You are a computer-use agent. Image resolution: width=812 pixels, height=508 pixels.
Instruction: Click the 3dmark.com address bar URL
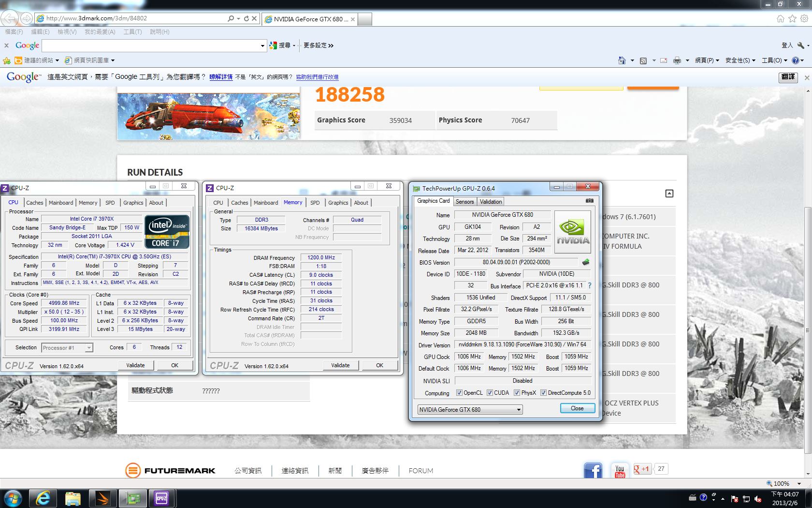[x=97, y=18]
